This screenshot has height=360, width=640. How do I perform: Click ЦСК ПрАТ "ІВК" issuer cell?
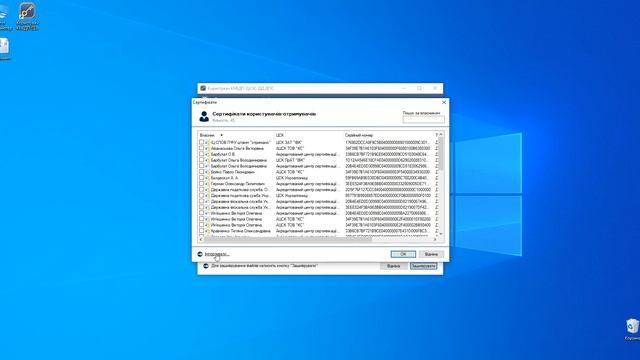click(x=290, y=160)
